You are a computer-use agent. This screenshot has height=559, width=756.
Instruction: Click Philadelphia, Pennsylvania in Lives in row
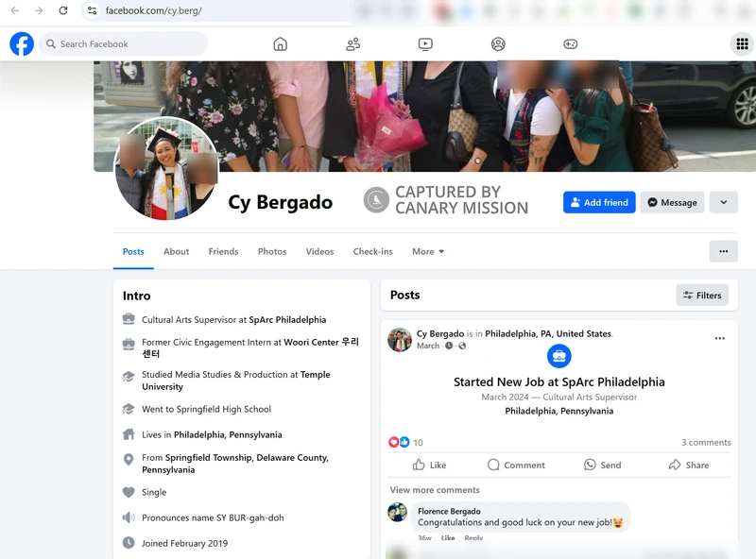tap(228, 434)
